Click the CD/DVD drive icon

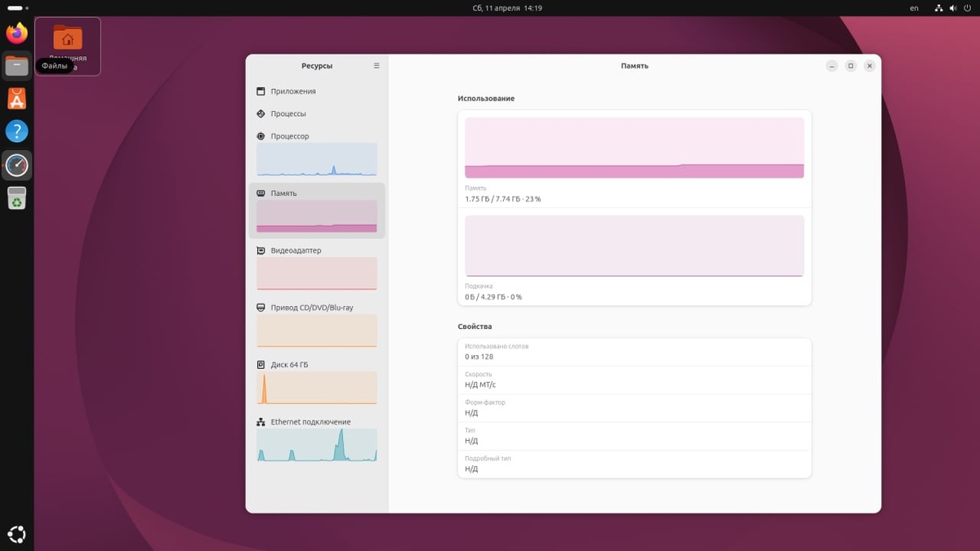click(x=261, y=308)
